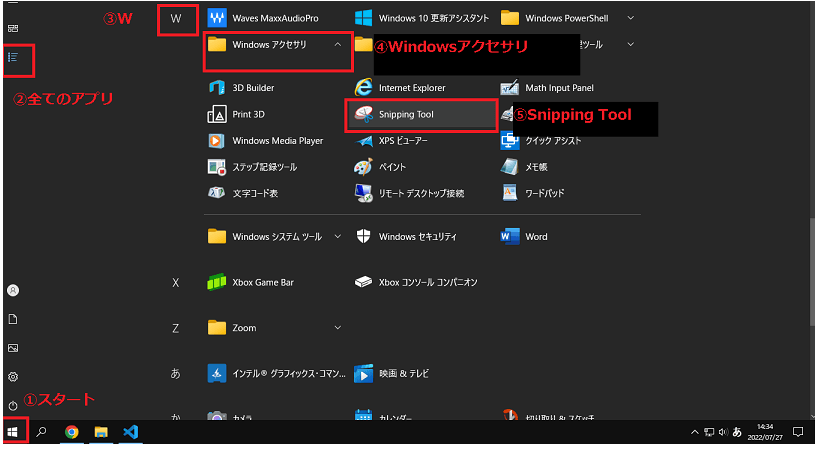The image size is (815, 450).
Task: Open XPS ビューアー
Action: 390,141
